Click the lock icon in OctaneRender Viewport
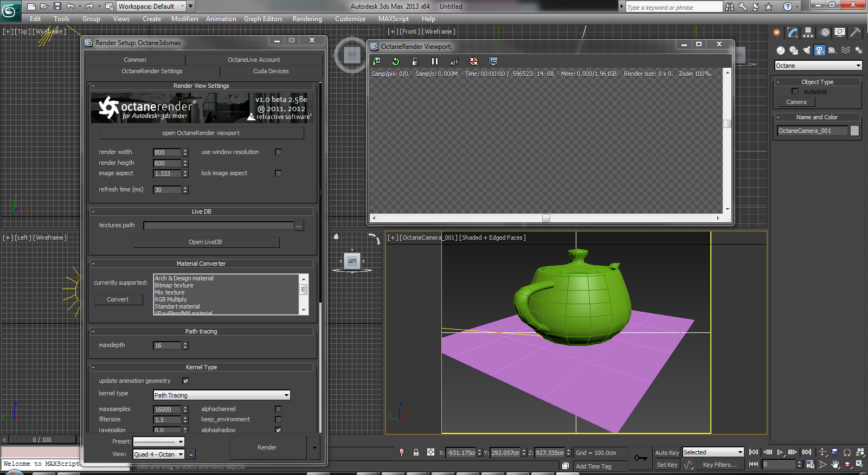 point(415,61)
